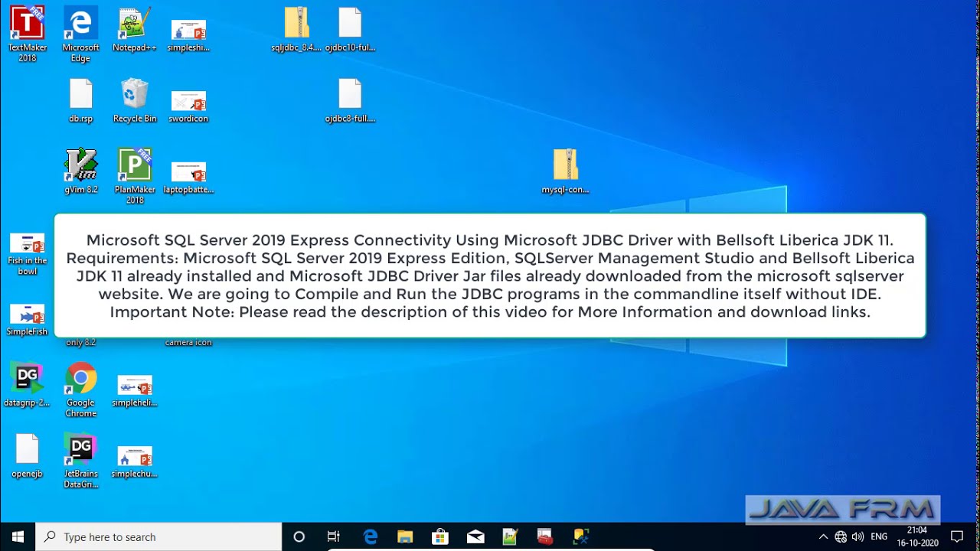Open the rightmost pinned taskbar app
The width and height of the screenshot is (980, 551).
click(580, 536)
